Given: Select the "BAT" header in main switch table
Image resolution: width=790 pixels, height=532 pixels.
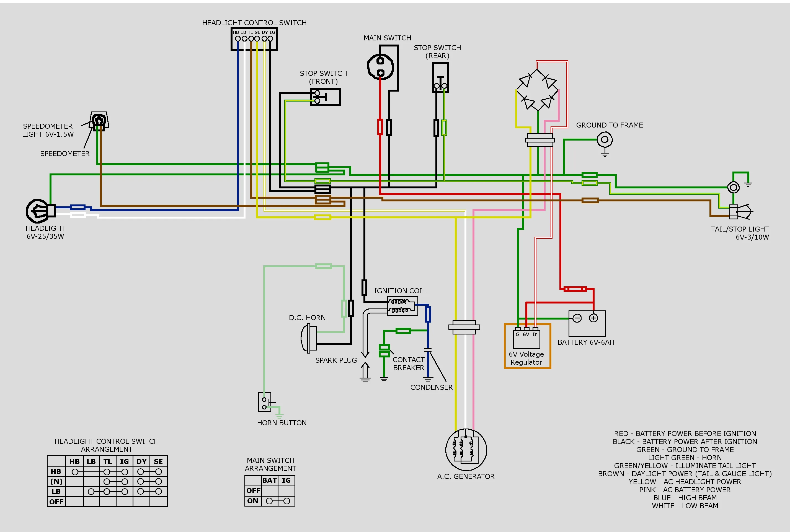Looking at the screenshot, I should coord(269,481).
